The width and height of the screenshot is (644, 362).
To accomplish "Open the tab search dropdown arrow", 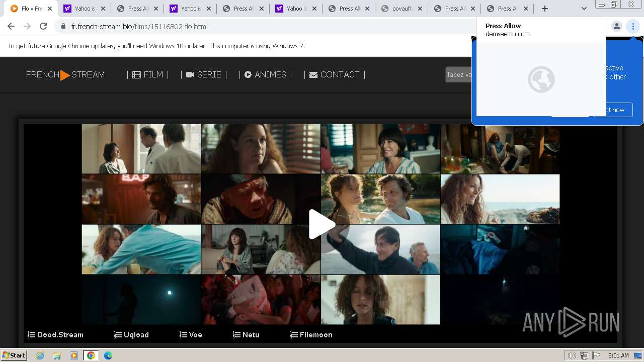I will coord(584,9).
